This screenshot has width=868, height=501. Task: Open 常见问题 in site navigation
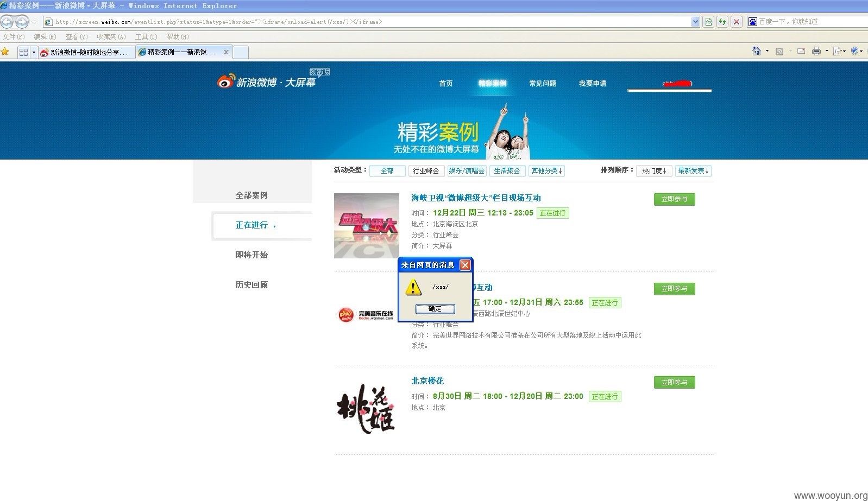coord(543,84)
